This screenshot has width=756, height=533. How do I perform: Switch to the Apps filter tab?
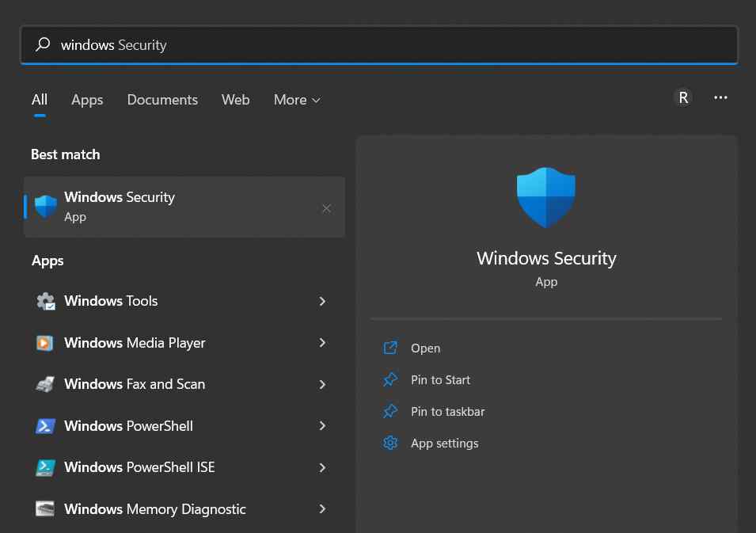coord(87,100)
